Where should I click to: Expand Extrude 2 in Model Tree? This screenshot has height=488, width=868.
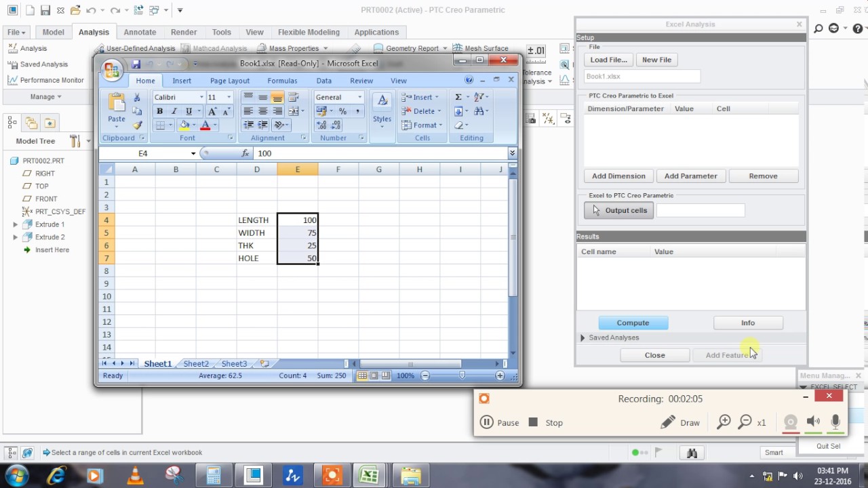16,237
